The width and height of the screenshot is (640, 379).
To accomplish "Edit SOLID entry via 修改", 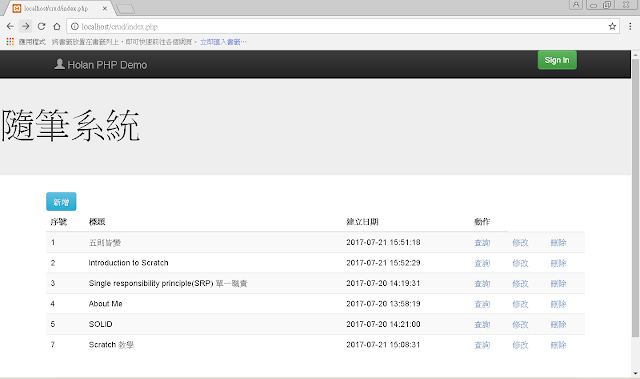I will [x=520, y=324].
